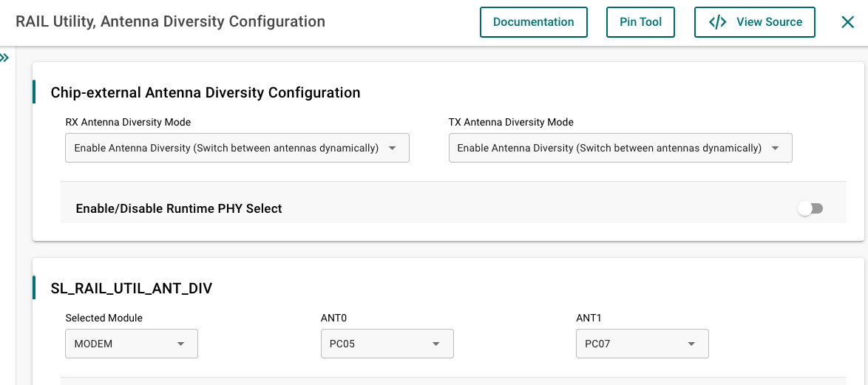868x385 pixels.
Task: Open the Documentation button
Action: pyautogui.click(x=533, y=22)
